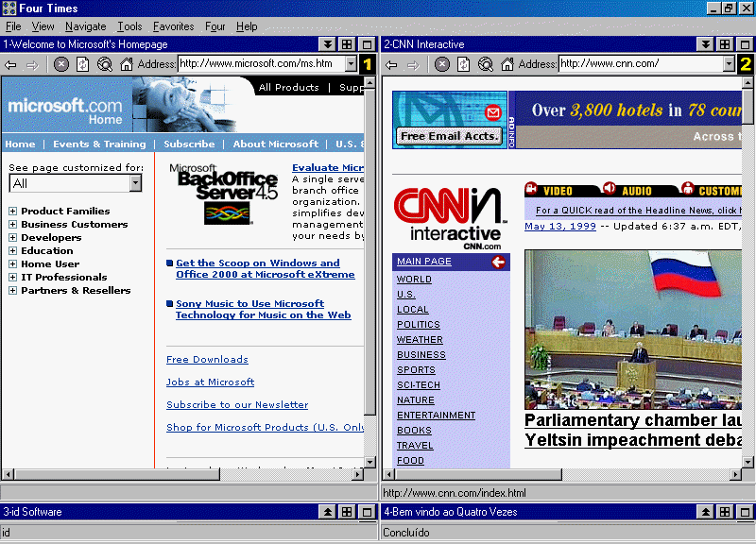This screenshot has width=756, height=544.
Task: Select the About Microsoft tab on microsoft.com
Action: pyautogui.click(x=276, y=144)
